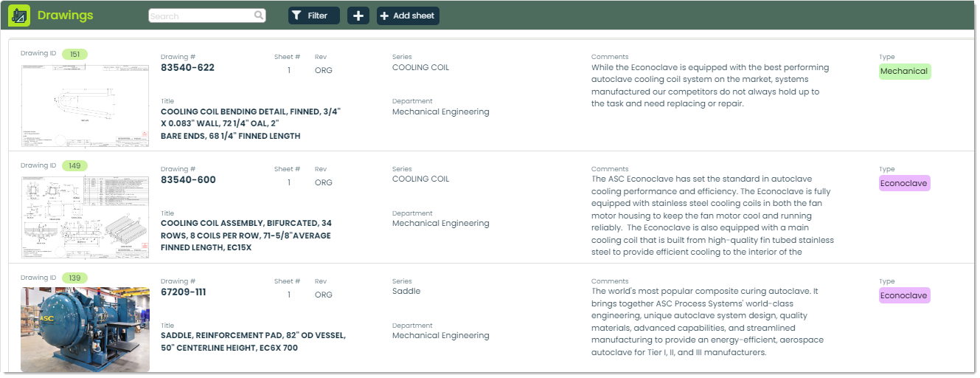This screenshot has height=378, width=980.
Task: Click the Drawings app logo icon
Action: click(19, 16)
